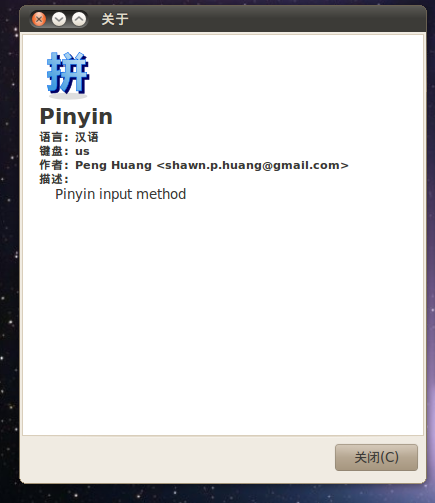Click the author name Peng Huang

click(x=113, y=165)
